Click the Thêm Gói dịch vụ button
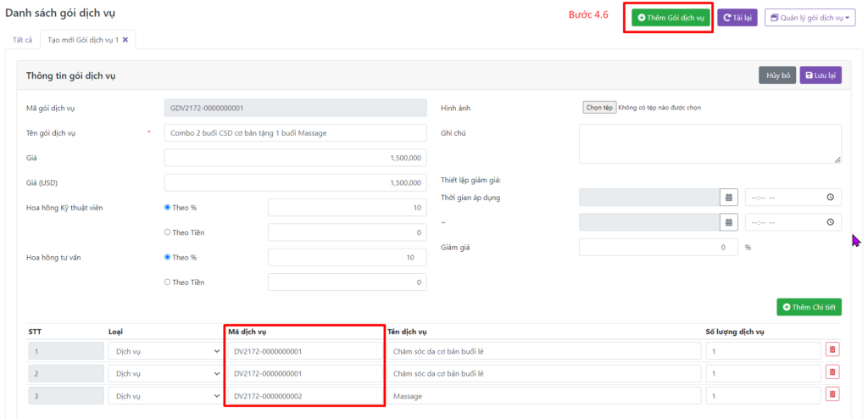The width and height of the screenshot is (868, 419). 670,18
